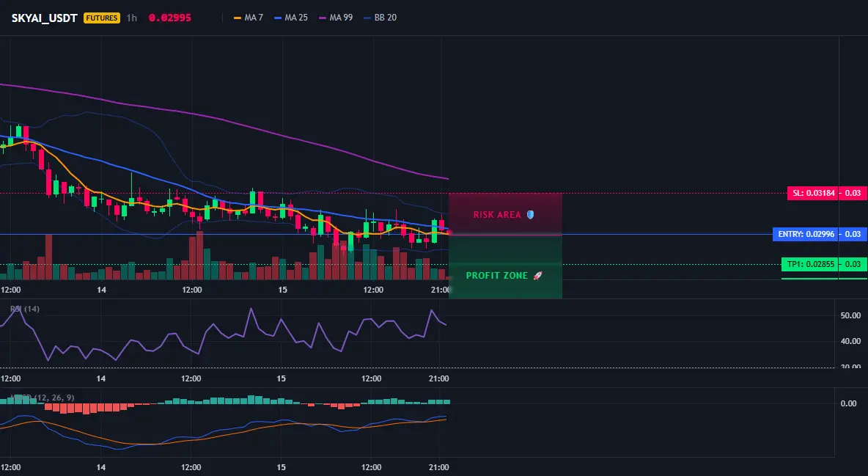Click the ENTRY: 0.02996 price label

[x=806, y=235]
